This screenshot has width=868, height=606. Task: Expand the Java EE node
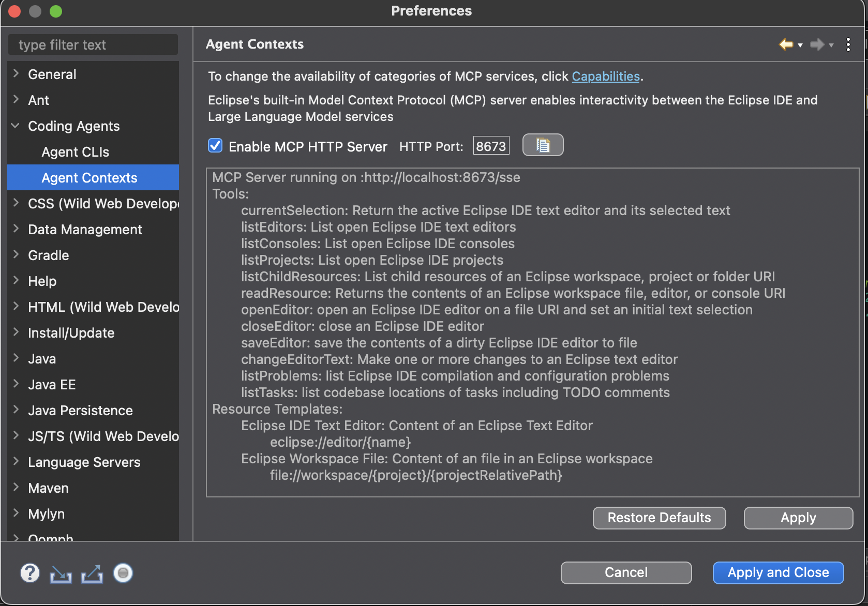(16, 384)
